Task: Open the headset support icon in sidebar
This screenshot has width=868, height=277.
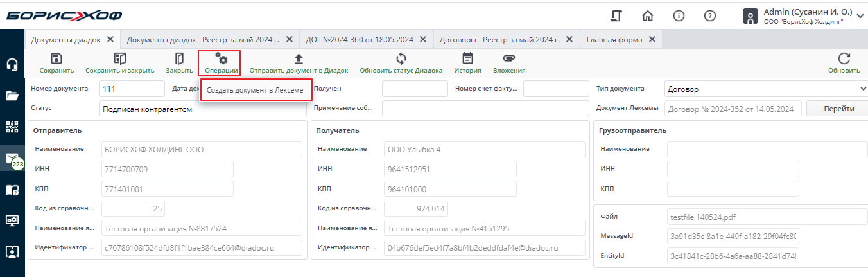Action: [12, 65]
